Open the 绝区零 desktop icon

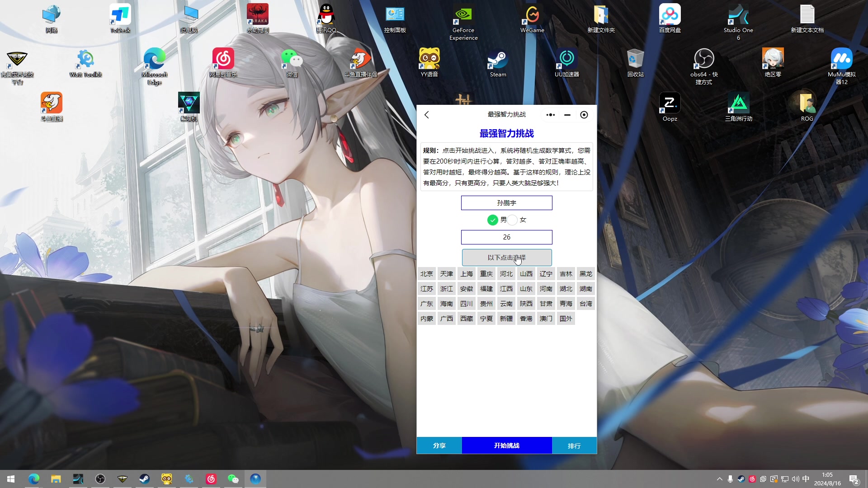[x=773, y=63]
